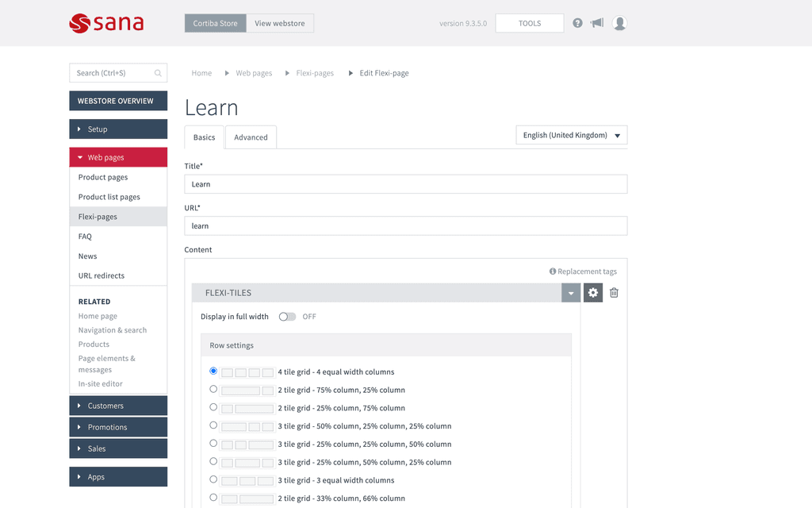Go to Web pages breadcrumb link

[254, 73]
